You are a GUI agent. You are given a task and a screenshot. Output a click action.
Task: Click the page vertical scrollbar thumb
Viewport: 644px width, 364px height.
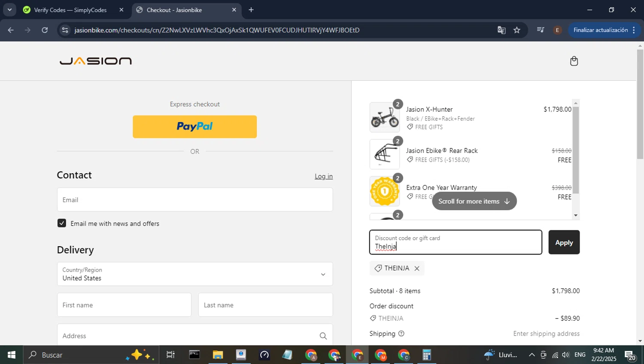[x=640, y=104]
